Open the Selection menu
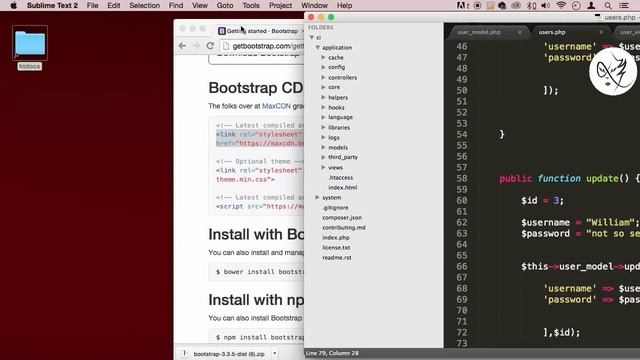 coord(144,6)
